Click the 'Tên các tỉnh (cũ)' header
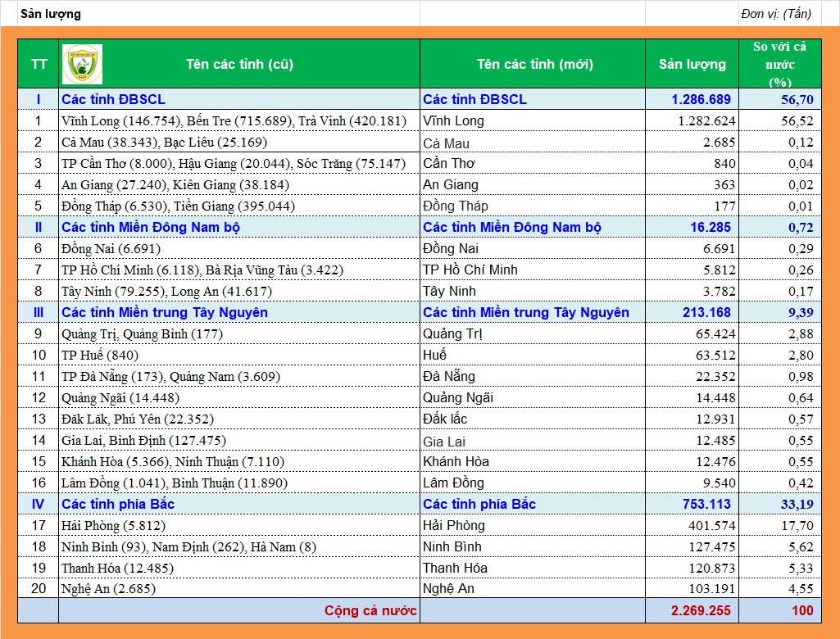 click(x=239, y=64)
